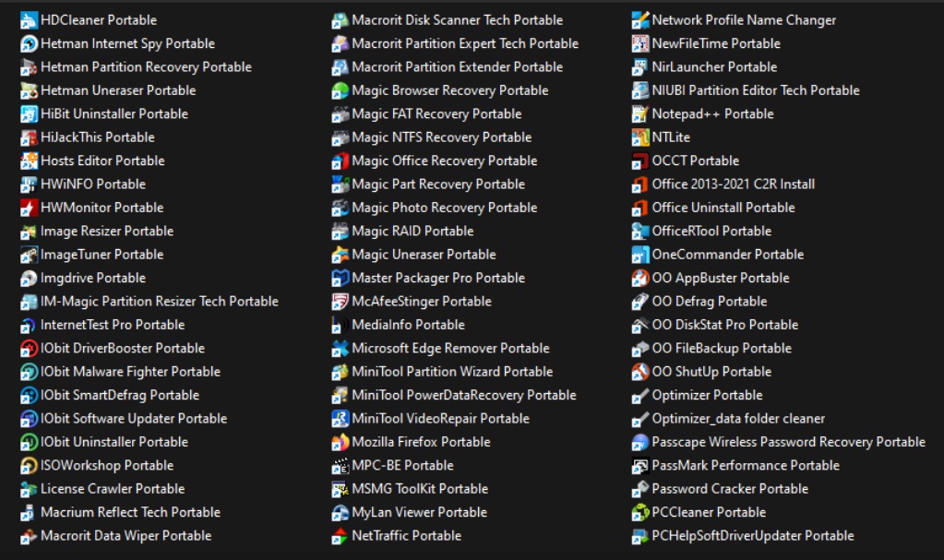
Task: Select the 'IObit Uninstaller Portable' label
Action: click(114, 442)
